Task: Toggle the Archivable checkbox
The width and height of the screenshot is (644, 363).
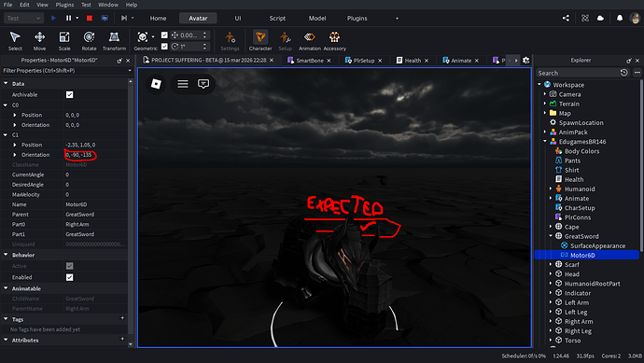Action: pyautogui.click(x=69, y=95)
